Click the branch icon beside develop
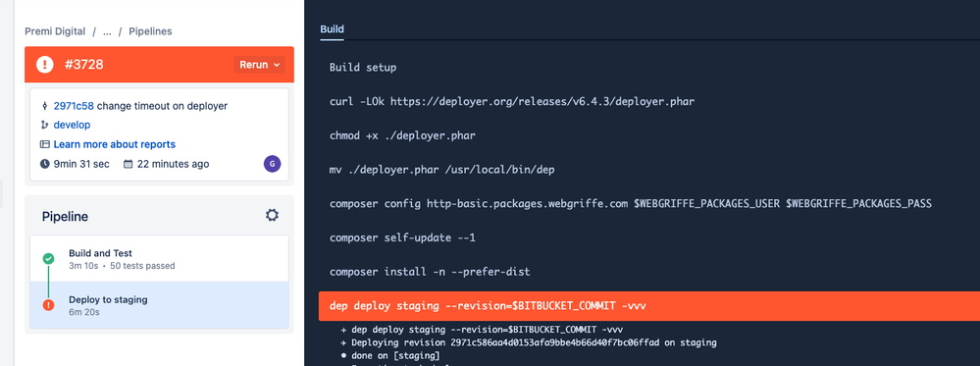Screen dimensions: 980x366 pyautogui.click(x=44, y=126)
